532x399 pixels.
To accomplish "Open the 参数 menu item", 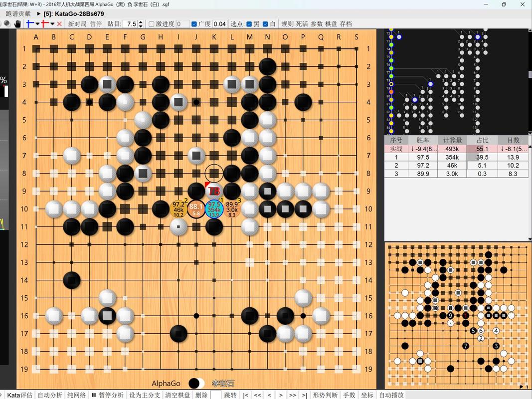I will (x=317, y=24).
